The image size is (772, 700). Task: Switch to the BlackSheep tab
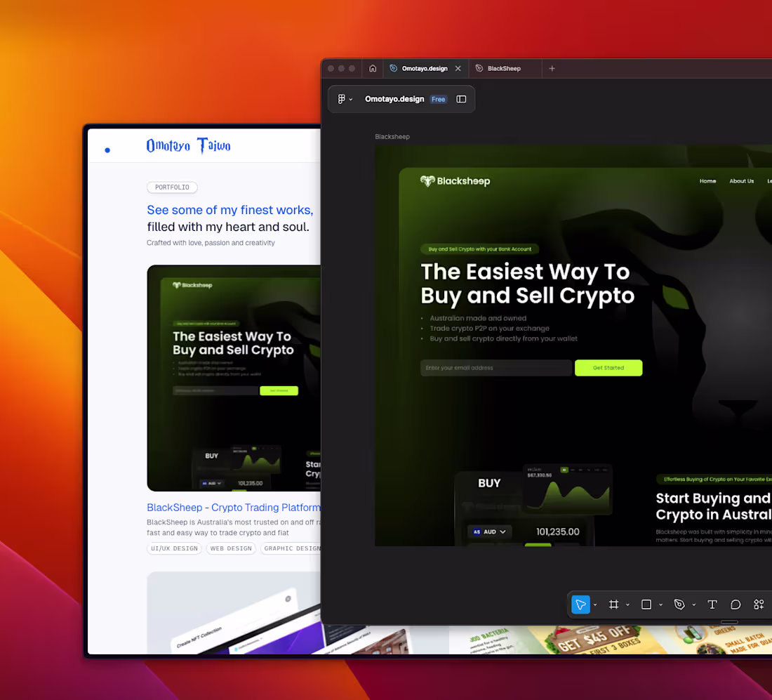[504, 69]
